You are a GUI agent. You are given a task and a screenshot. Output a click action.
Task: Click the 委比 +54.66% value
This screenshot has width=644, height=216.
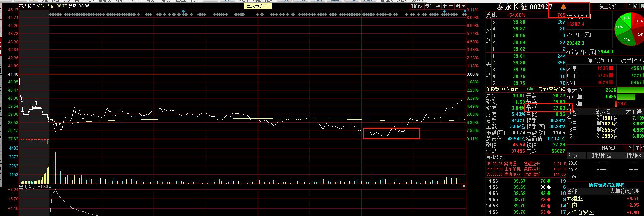click(x=516, y=15)
